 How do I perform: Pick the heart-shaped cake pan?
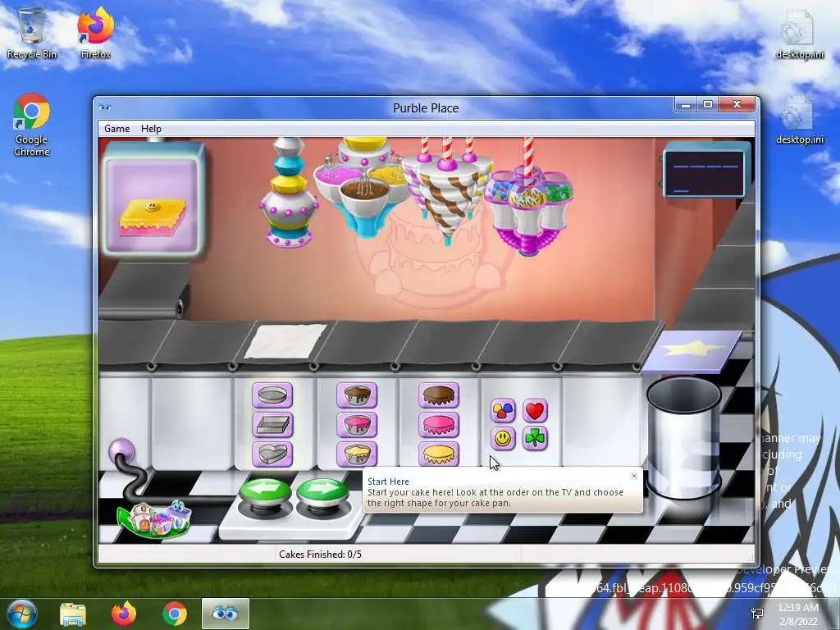pyautogui.click(x=272, y=454)
